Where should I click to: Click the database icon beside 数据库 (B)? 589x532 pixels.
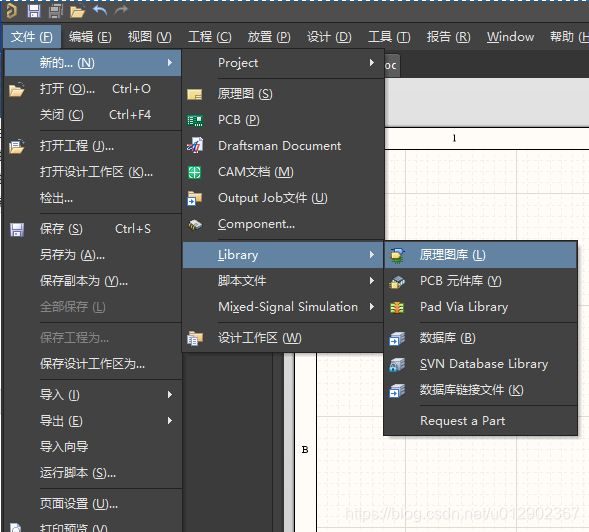coord(397,339)
